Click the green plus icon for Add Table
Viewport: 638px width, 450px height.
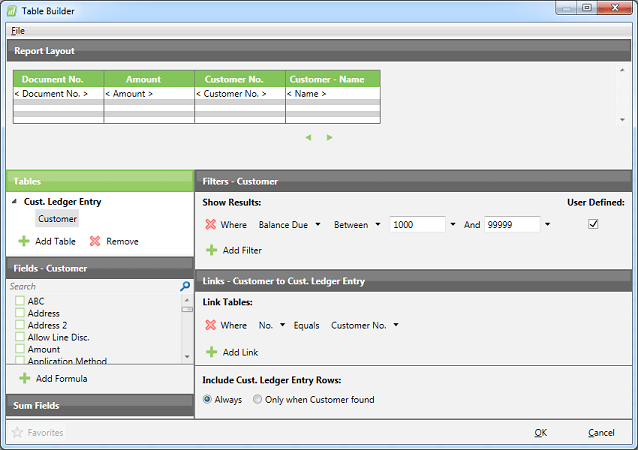24,241
